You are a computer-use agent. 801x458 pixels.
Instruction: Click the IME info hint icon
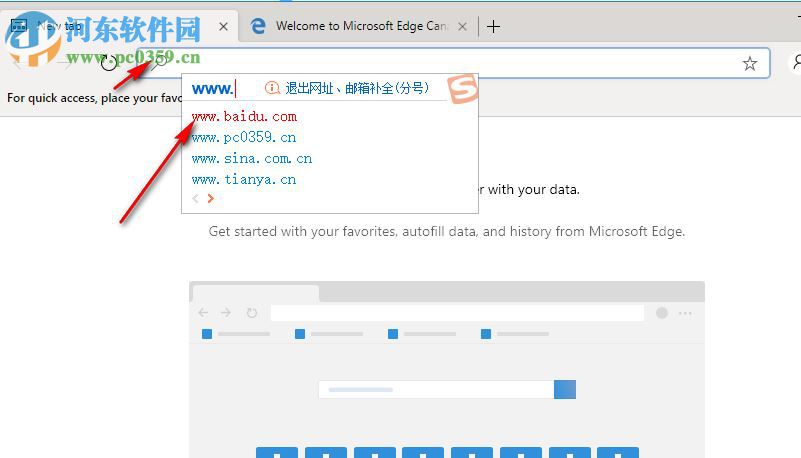[x=272, y=88]
